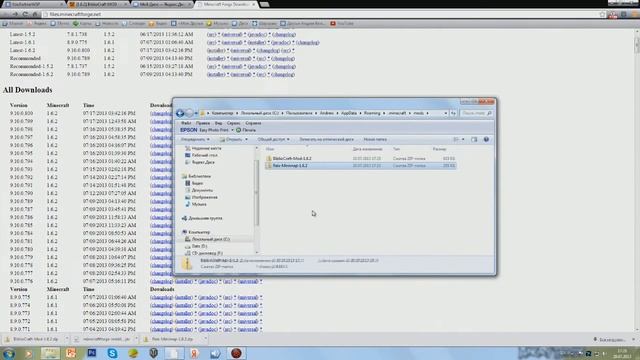Refresh the Explorer folder view

coord(453,113)
